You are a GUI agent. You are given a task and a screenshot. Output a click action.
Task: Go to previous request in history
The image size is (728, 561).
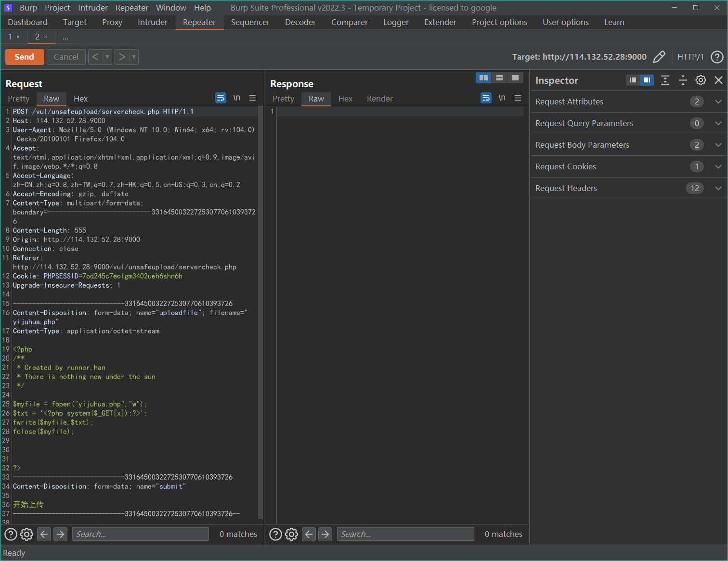pyautogui.click(x=95, y=57)
